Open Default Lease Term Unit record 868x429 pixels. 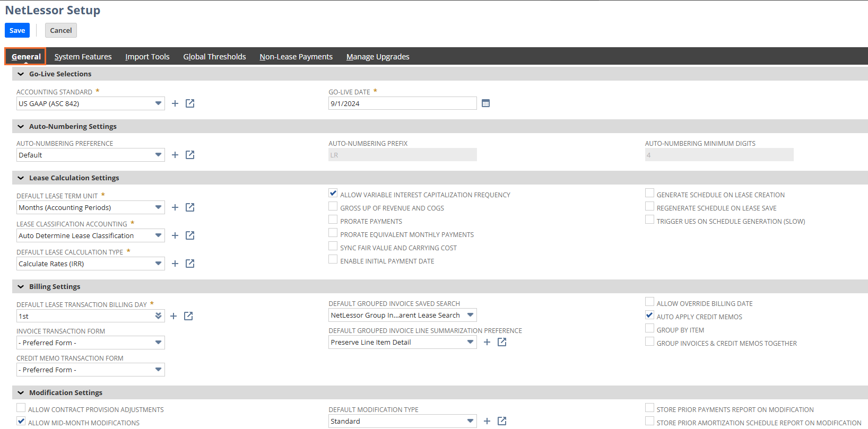pyautogui.click(x=190, y=207)
